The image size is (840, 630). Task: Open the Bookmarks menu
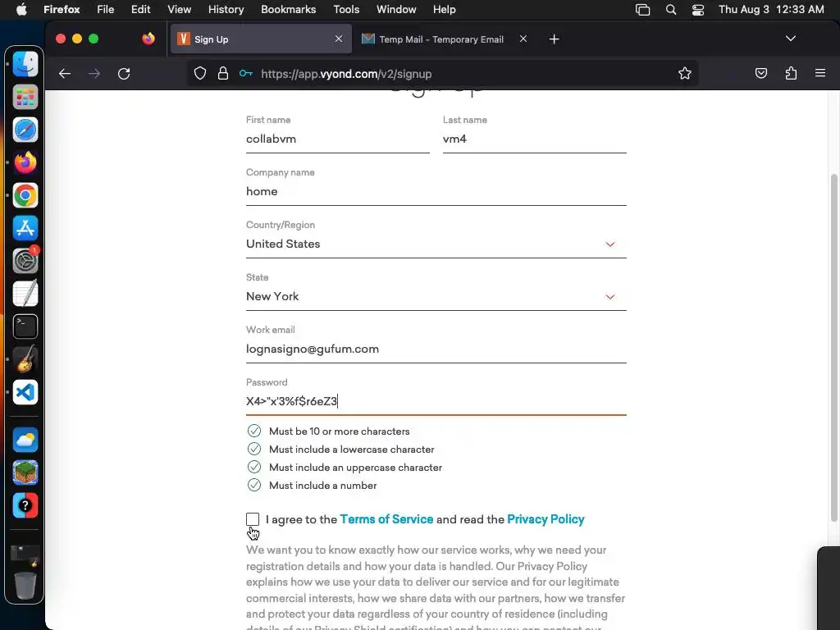pyautogui.click(x=288, y=10)
